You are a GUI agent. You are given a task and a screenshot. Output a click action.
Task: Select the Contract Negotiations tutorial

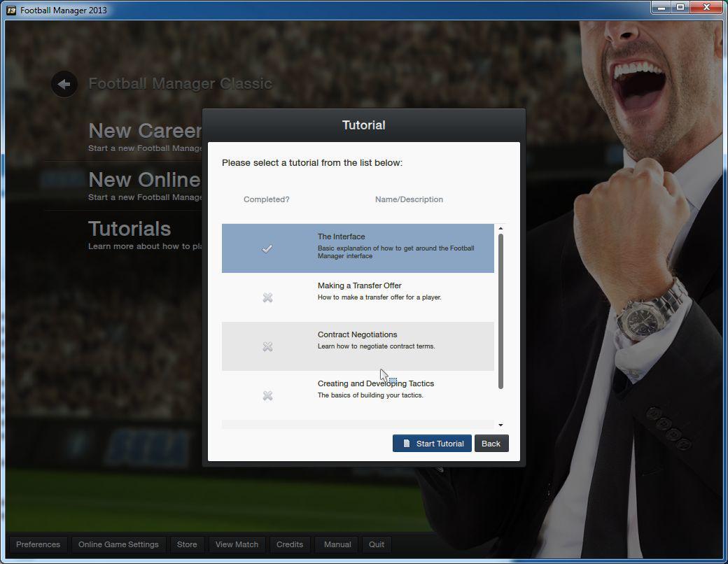click(358, 346)
